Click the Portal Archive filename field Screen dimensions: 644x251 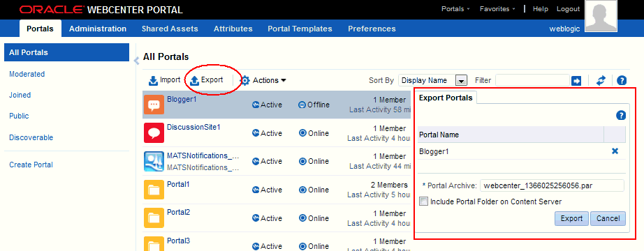tap(552, 185)
